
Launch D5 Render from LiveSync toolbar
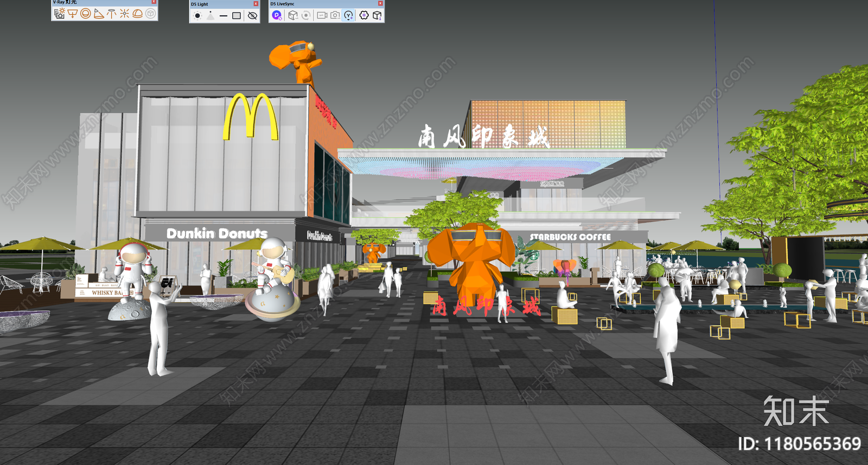tap(277, 15)
